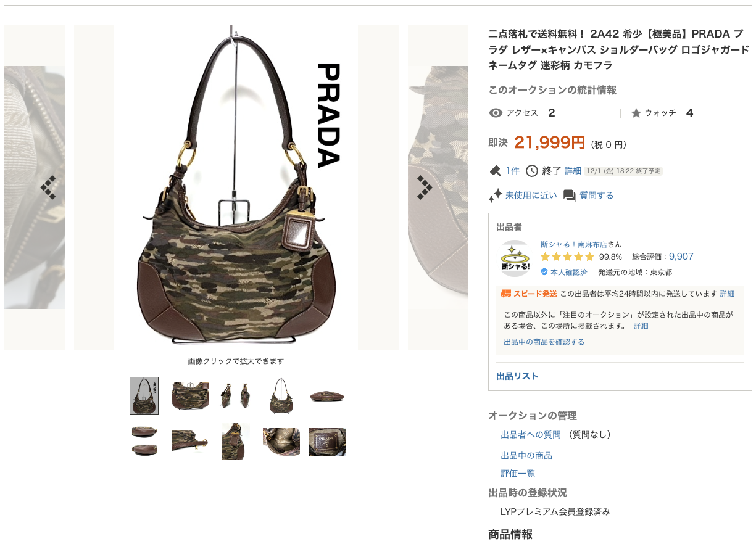The height and width of the screenshot is (552, 756).
Task: Open the 9,907 total rating link
Action: tap(681, 257)
